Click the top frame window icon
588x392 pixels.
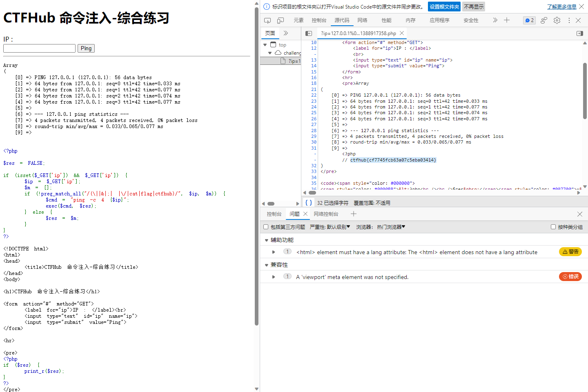[x=273, y=45]
